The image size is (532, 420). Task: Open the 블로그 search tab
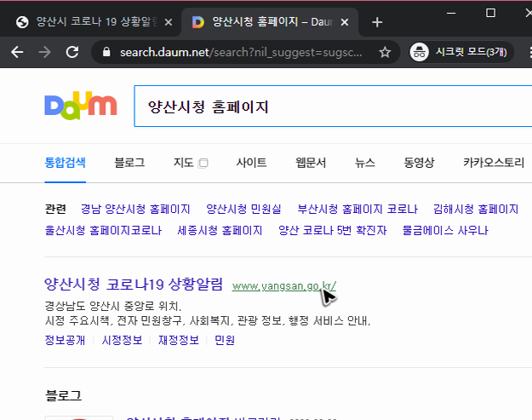[129, 163]
